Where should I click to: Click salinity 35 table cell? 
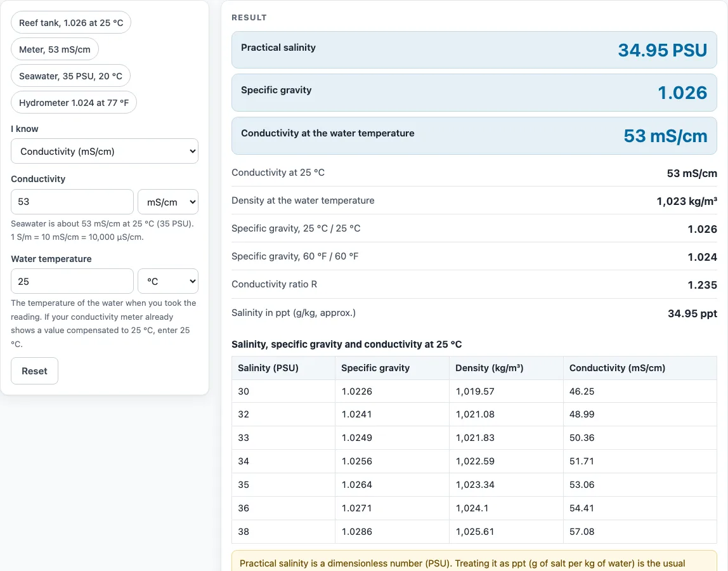(x=283, y=485)
